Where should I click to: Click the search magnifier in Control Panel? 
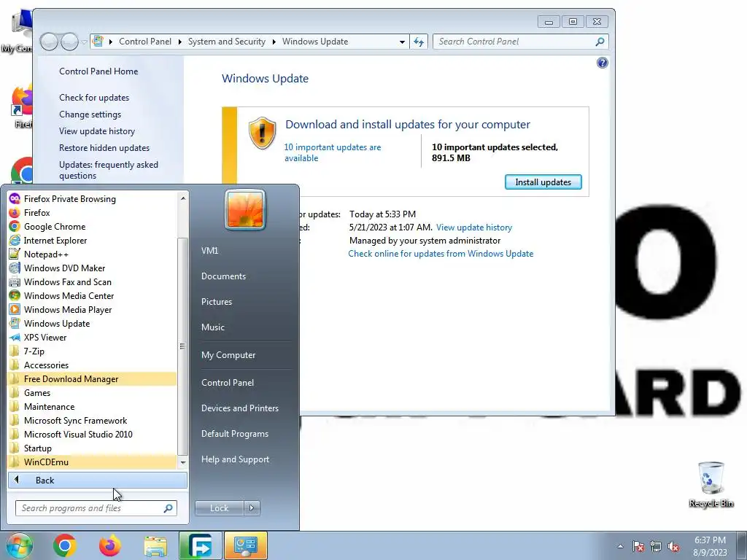(x=600, y=42)
